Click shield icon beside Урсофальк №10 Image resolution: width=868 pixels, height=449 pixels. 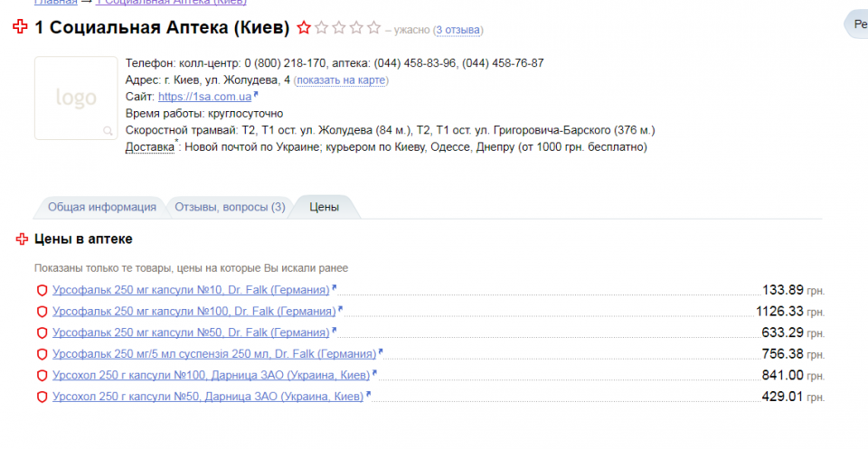click(x=41, y=290)
